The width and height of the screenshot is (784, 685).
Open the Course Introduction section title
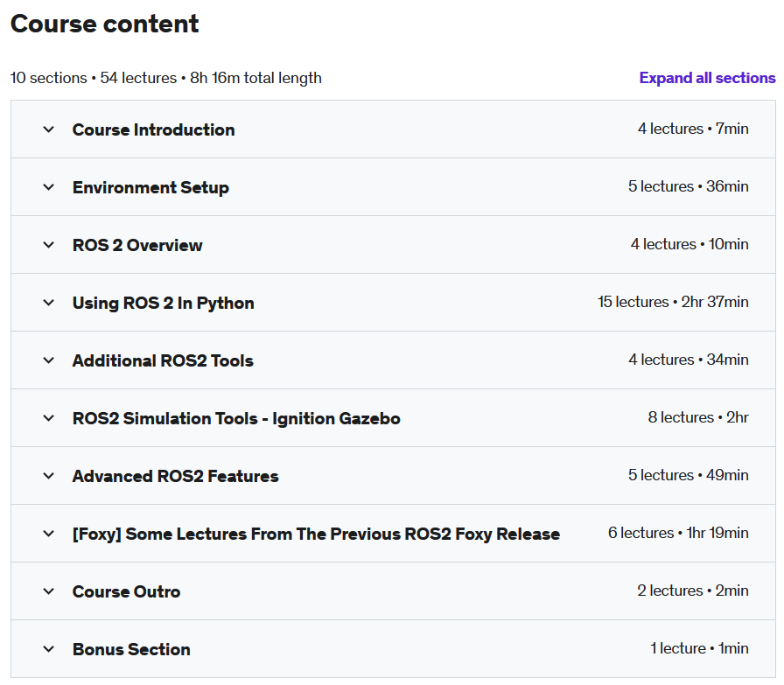153,130
